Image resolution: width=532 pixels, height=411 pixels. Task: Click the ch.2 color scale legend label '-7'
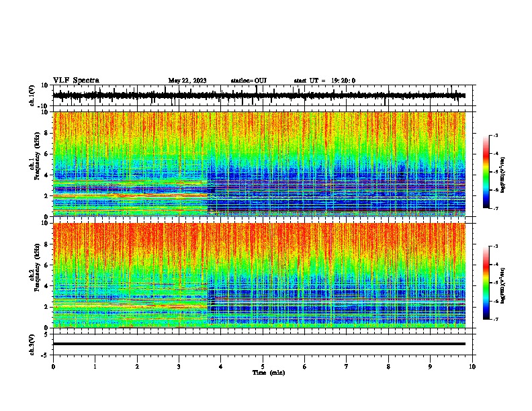(496, 320)
